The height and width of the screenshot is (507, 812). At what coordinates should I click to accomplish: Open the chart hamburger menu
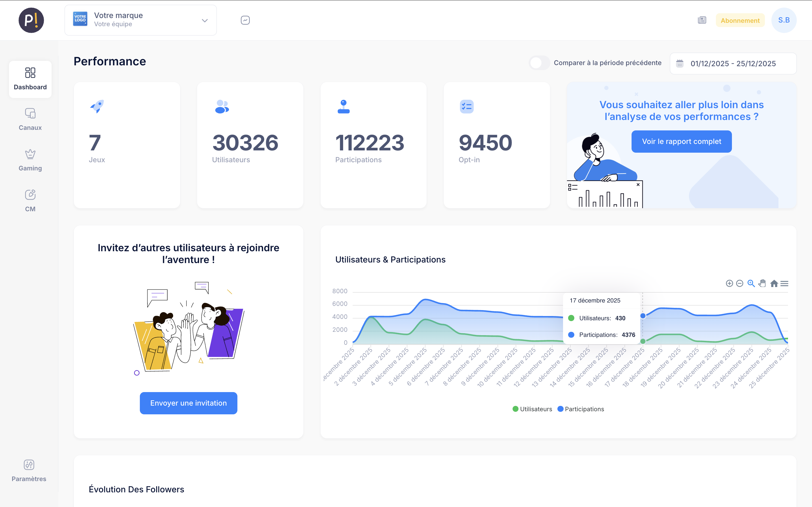(784, 283)
